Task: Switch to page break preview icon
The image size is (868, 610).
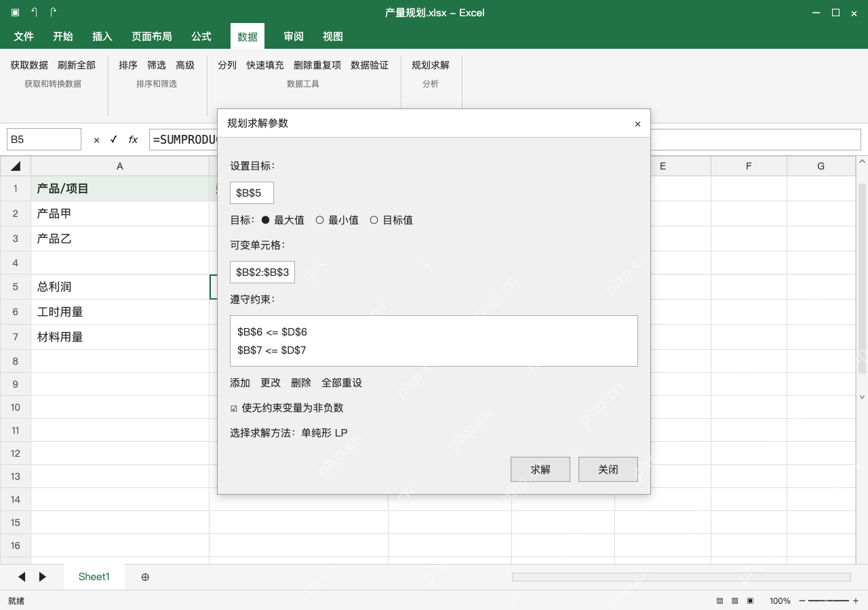Action: point(751,601)
